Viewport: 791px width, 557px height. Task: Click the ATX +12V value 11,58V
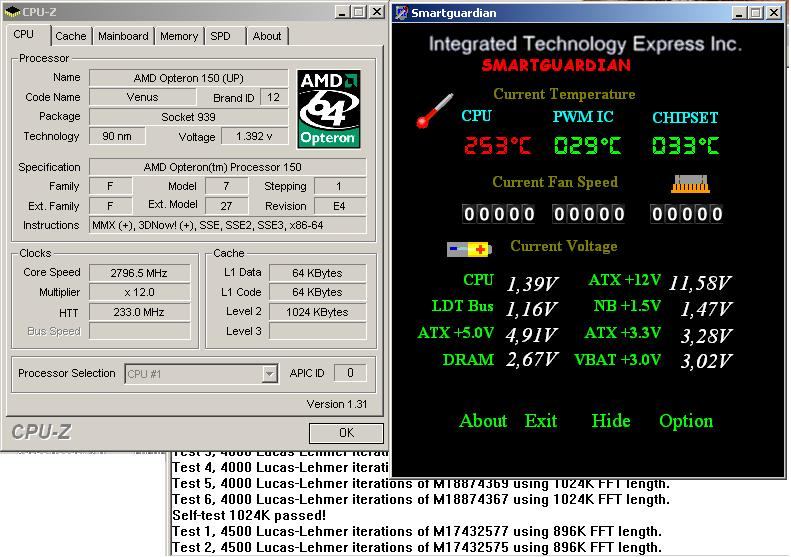tap(700, 283)
